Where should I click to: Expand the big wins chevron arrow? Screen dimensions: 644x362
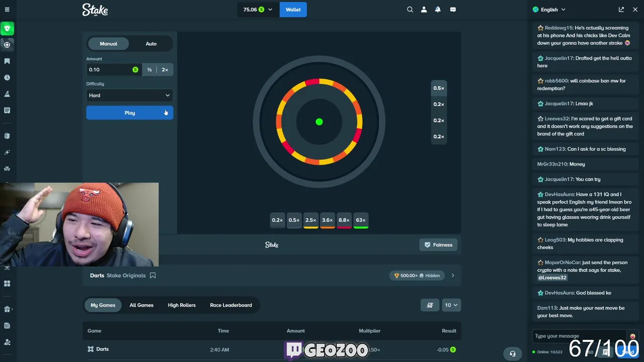pyautogui.click(x=453, y=276)
